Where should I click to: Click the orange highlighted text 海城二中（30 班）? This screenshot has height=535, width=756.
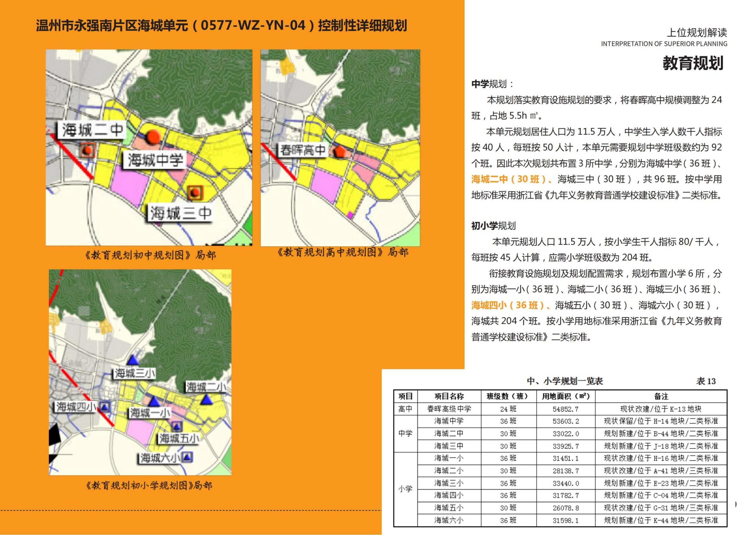click(510, 179)
